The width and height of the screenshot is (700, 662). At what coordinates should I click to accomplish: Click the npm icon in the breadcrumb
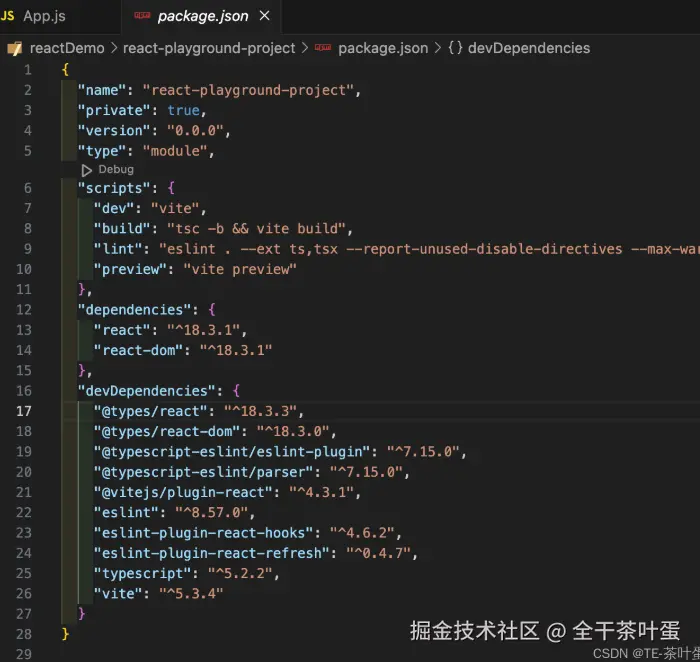click(x=323, y=47)
